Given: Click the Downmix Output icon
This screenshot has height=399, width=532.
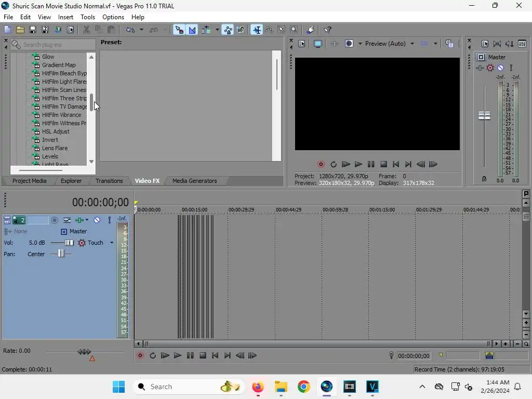Looking at the screenshot, I should 497,44.
